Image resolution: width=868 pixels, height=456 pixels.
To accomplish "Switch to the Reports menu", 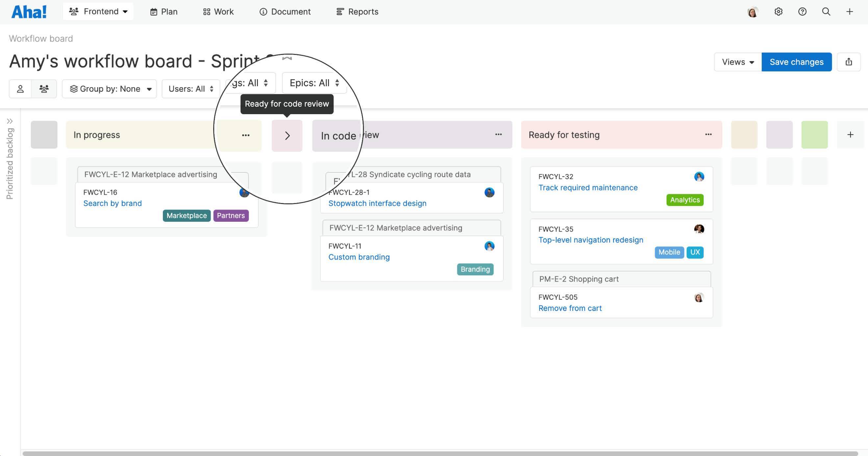I will tap(357, 12).
